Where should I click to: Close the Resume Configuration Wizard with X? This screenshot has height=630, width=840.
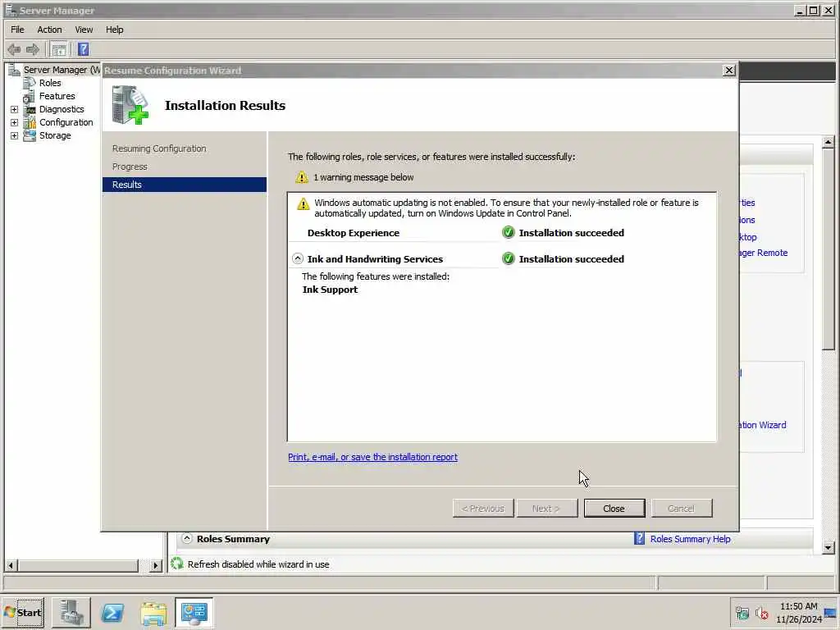728,71
